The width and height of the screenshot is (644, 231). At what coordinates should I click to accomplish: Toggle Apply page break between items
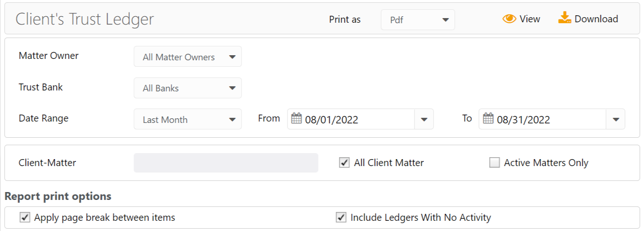point(25,217)
